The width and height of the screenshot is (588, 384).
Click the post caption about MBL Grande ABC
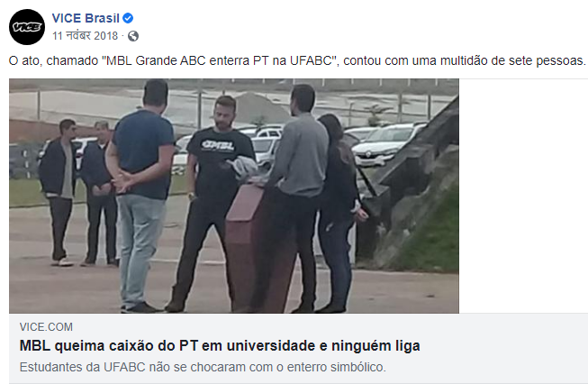297,60
